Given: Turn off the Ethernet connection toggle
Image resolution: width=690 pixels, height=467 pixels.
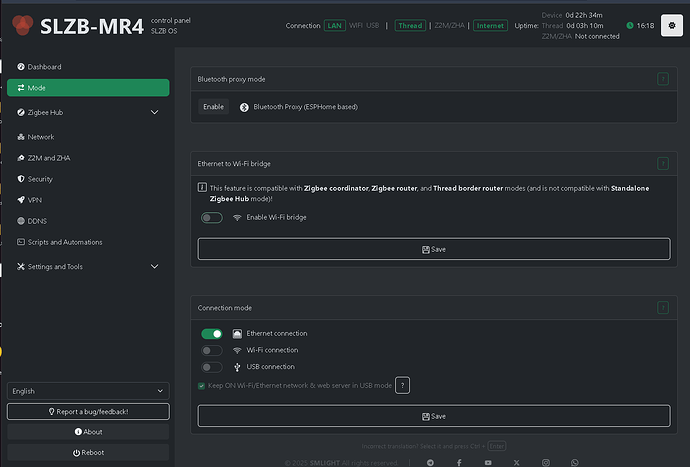Looking at the screenshot, I should click(211, 334).
